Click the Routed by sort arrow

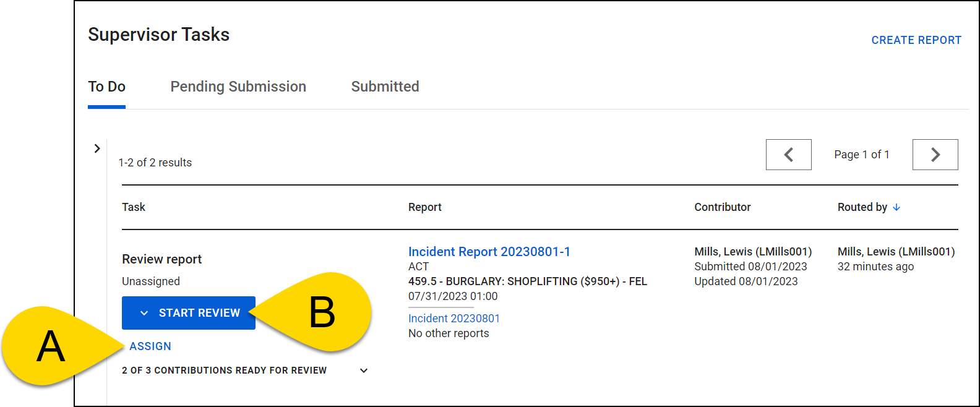(x=896, y=207)
